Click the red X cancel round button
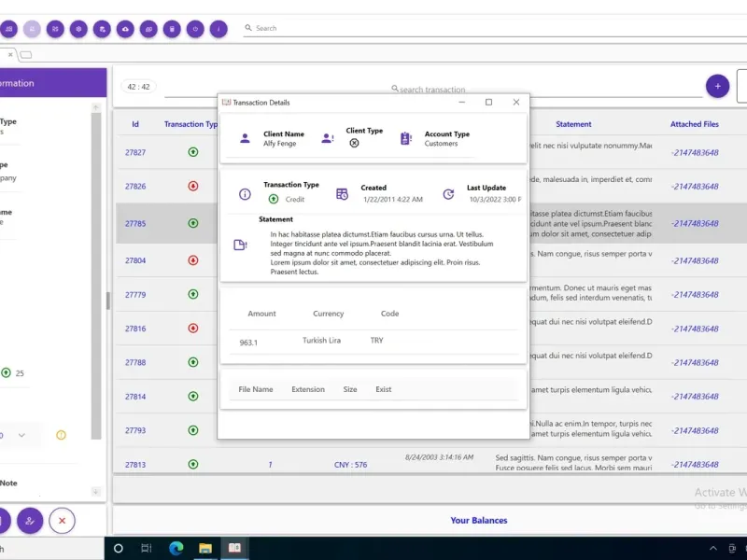The width and height of the screenshot is (747, 560). tap(62, 521)
